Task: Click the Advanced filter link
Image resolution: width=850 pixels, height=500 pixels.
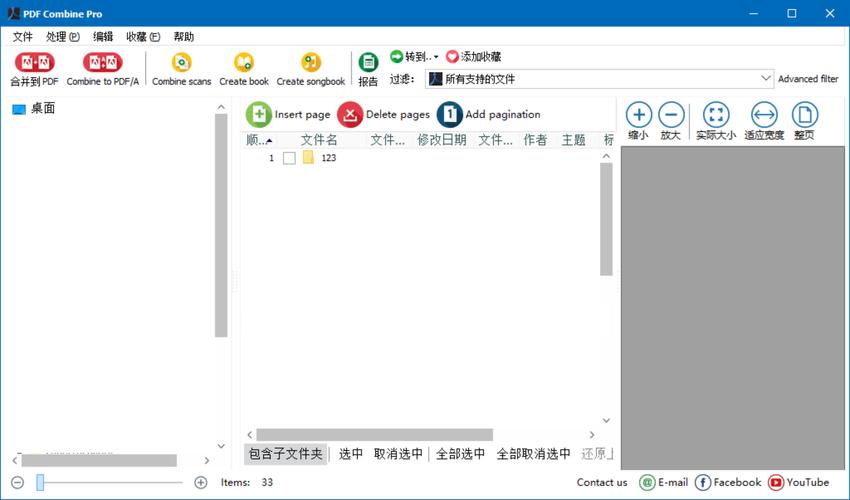Action: [x=808, y=79]
